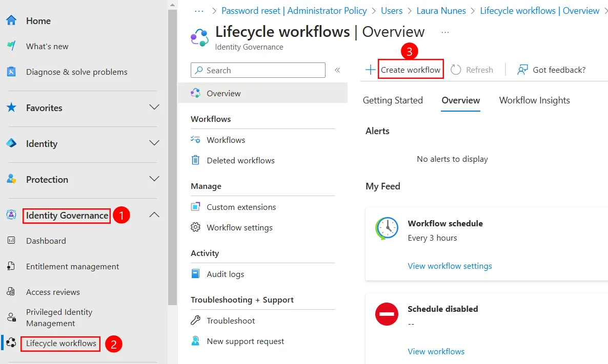Viewport: 608px width, 364px height.
Task: Click the Troubleshoot wrench icon
Action: coord(195,320)
